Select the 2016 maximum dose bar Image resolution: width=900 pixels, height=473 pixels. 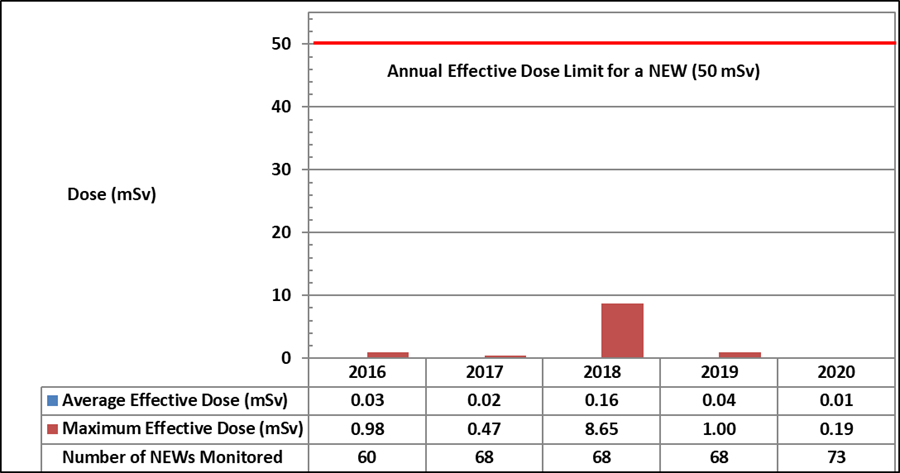[387, 354]
